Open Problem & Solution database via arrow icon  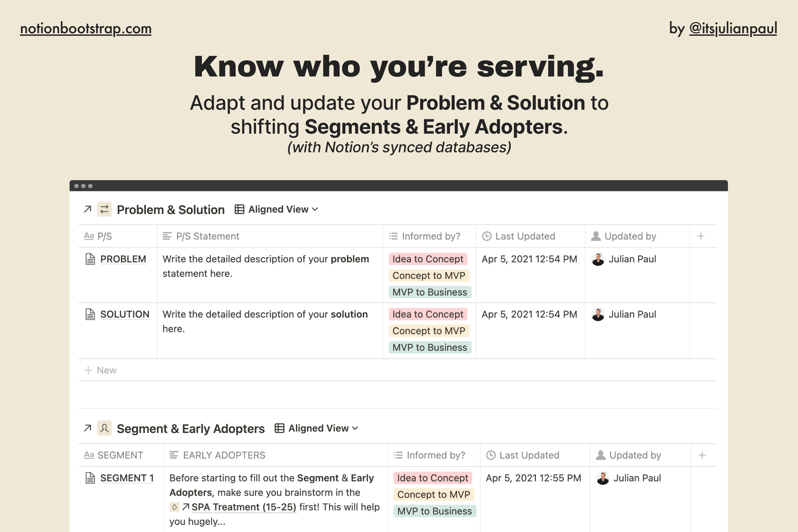coord(88,209)
